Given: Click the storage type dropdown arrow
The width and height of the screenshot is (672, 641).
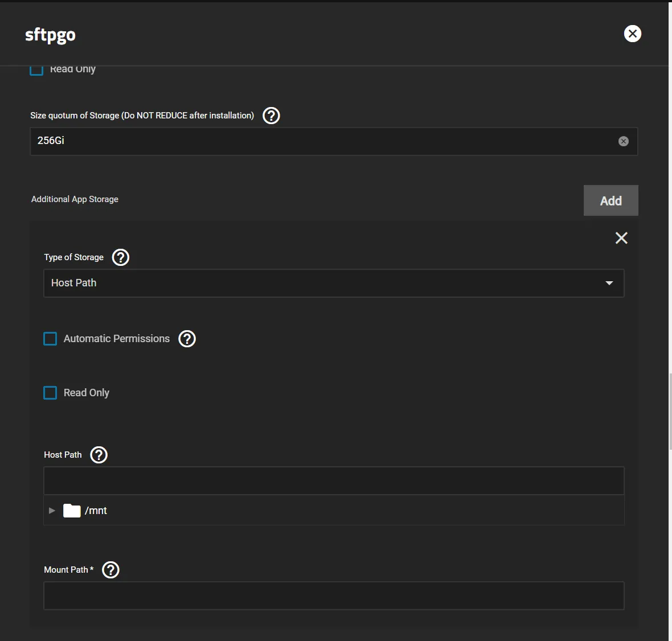Looking at the screenshot, I should [x=609, y=283].
